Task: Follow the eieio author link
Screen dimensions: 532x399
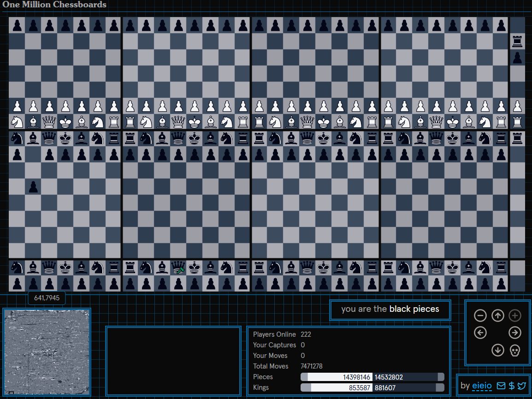Action: coord(481,386)
